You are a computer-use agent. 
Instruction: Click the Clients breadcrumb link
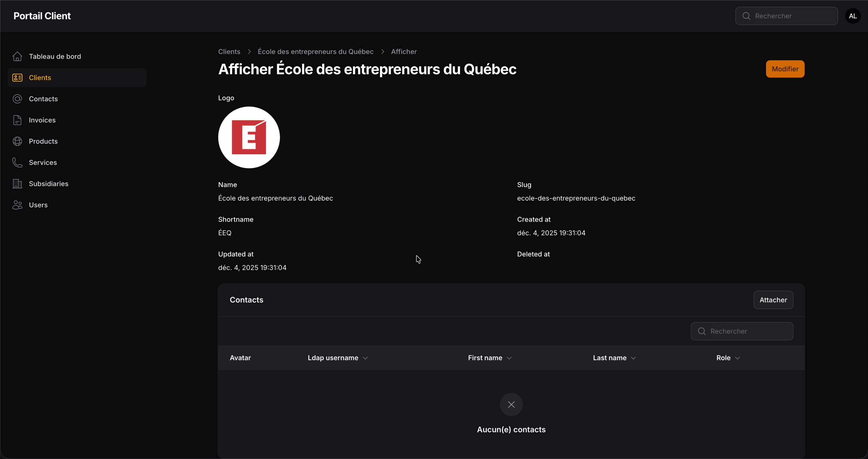(x=229, y=51)
